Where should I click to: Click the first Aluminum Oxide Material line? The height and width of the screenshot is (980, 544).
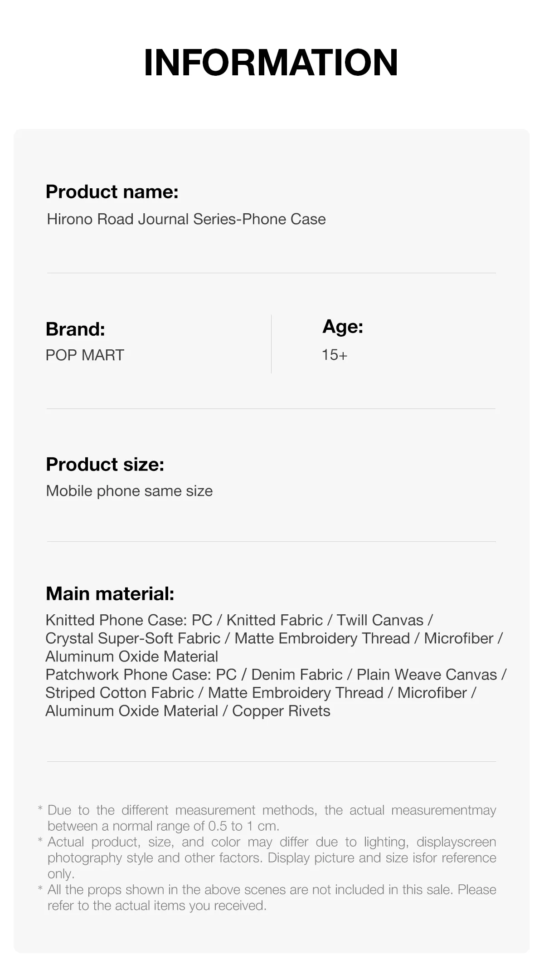132,657
